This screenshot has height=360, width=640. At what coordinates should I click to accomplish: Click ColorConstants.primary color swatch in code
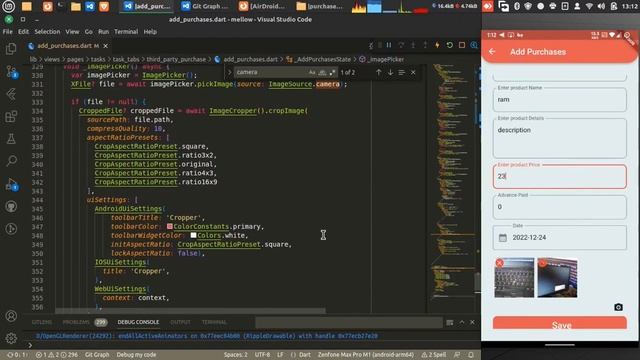pyautogui.click(x=170, y=226)
